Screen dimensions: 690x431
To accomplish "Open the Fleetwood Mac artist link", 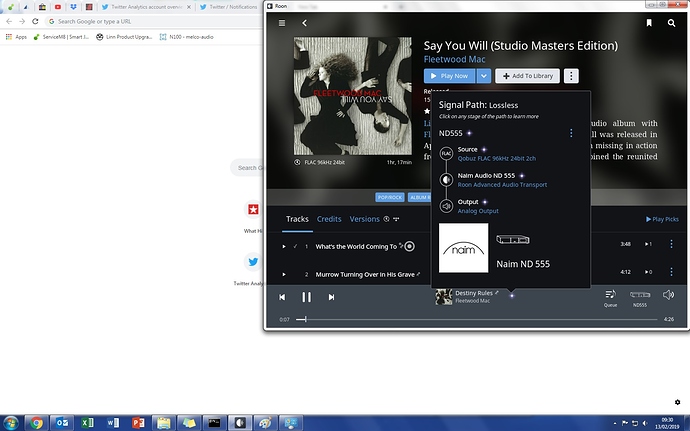I will click(x=454, y=59).
